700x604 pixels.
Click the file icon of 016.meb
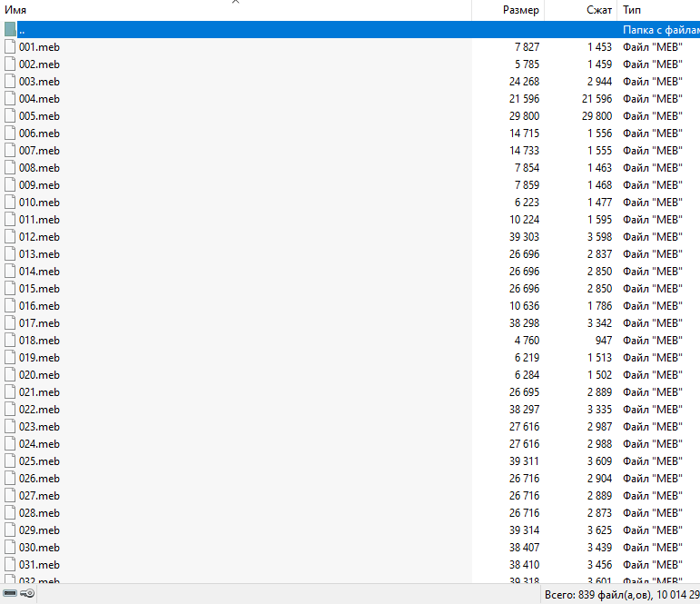tap(10, 305)
